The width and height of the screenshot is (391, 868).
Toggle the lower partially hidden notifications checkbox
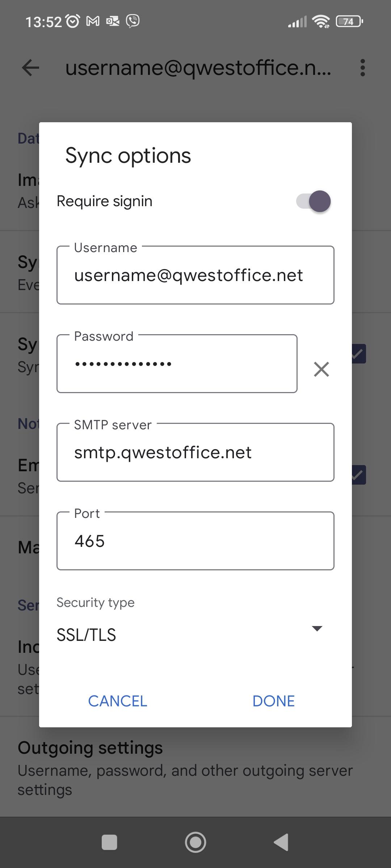point(359,475)
